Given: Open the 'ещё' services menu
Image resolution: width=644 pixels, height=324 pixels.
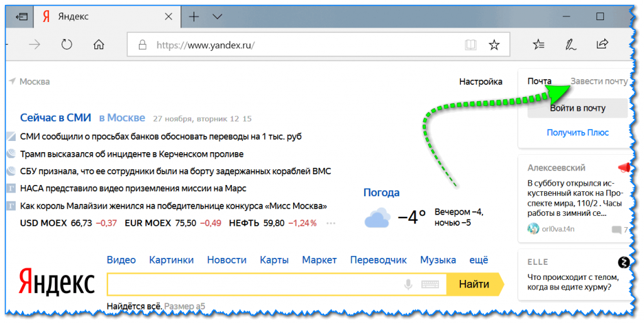Looking at the screenshot, I should click(x=479, y=260).
